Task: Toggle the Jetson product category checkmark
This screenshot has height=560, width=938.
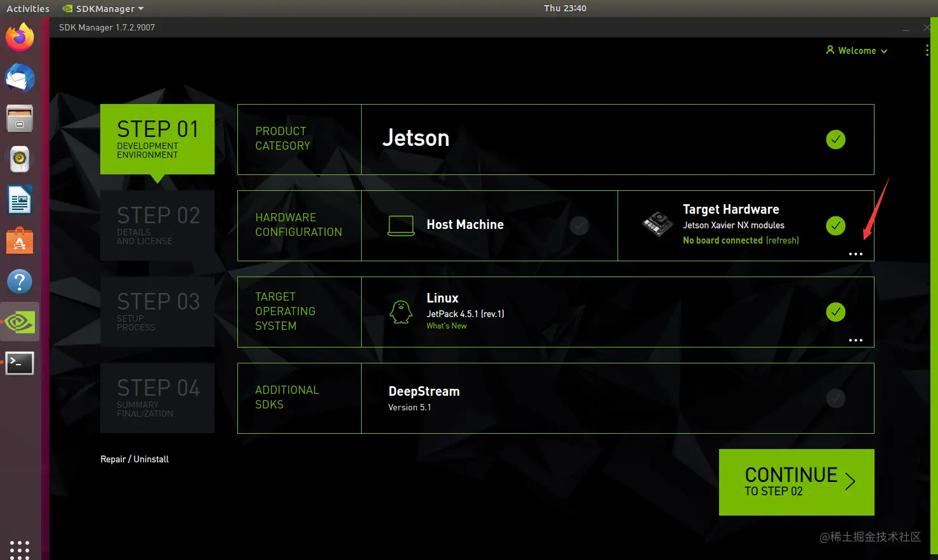Action: pos(836,140)
